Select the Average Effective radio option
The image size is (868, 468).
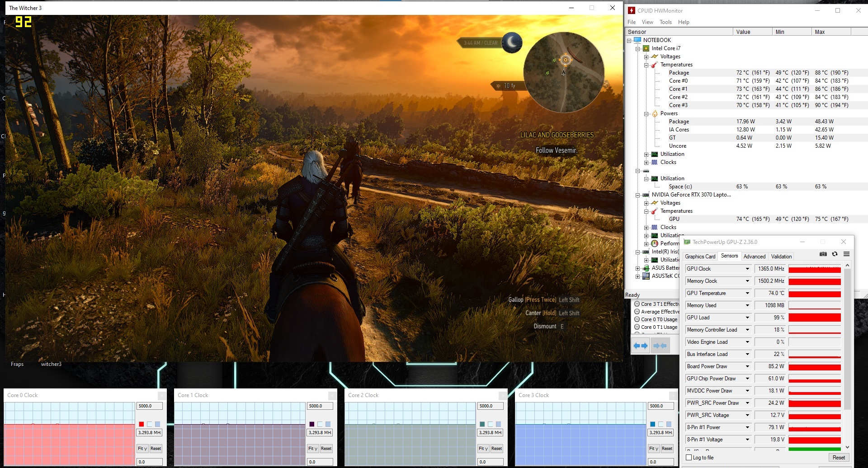637,312
